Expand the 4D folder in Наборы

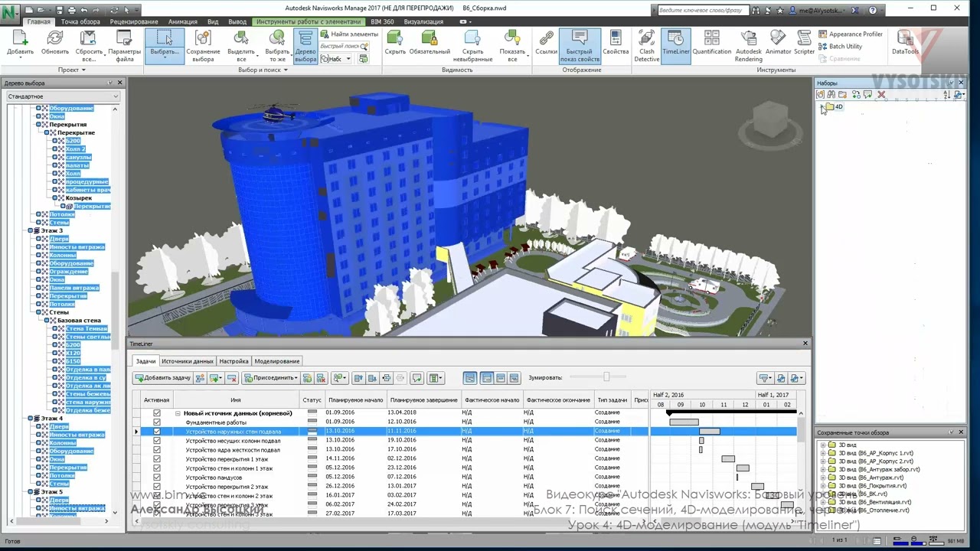pyautogui.click(x=822, y=107)
